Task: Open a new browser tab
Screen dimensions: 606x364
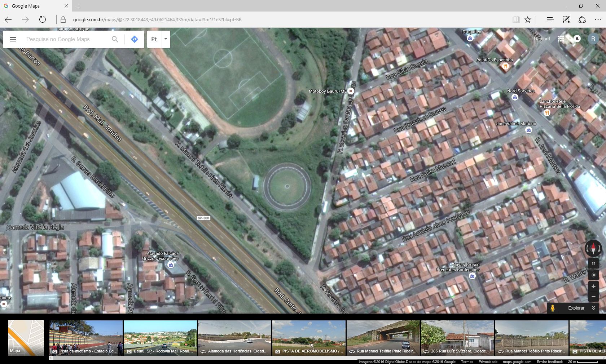Action: (78, 6)
